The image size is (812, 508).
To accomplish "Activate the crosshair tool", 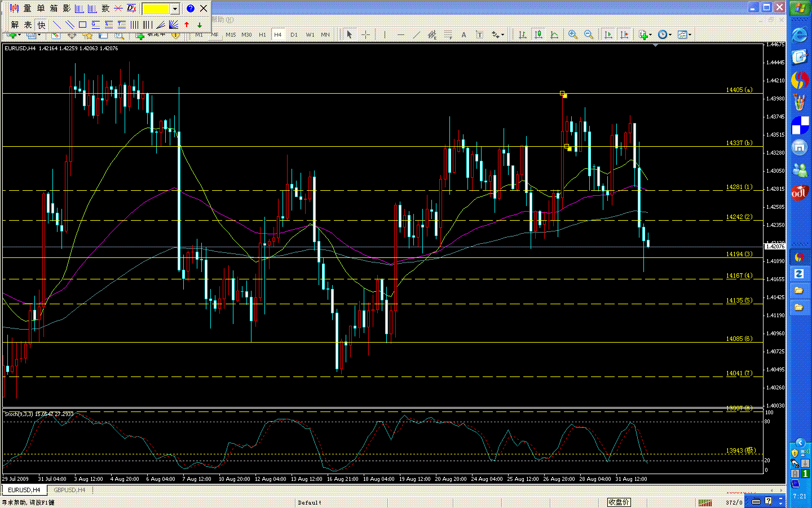I will coord(365,34).
